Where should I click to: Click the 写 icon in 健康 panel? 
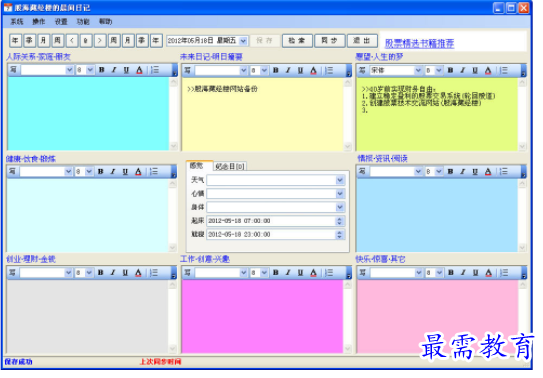(12, 171)
